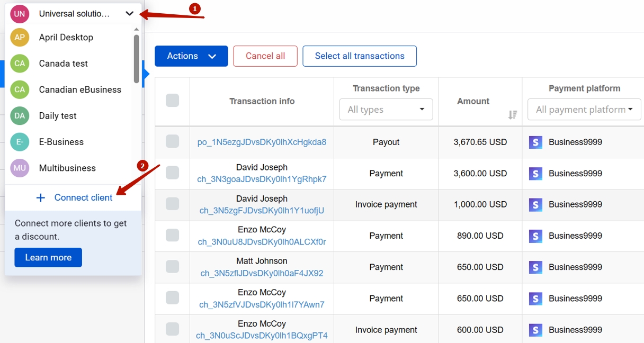Click the Multibusiness avatar icon
The height and width of the screenshot is (343, 644).
(x=20, y=168)
